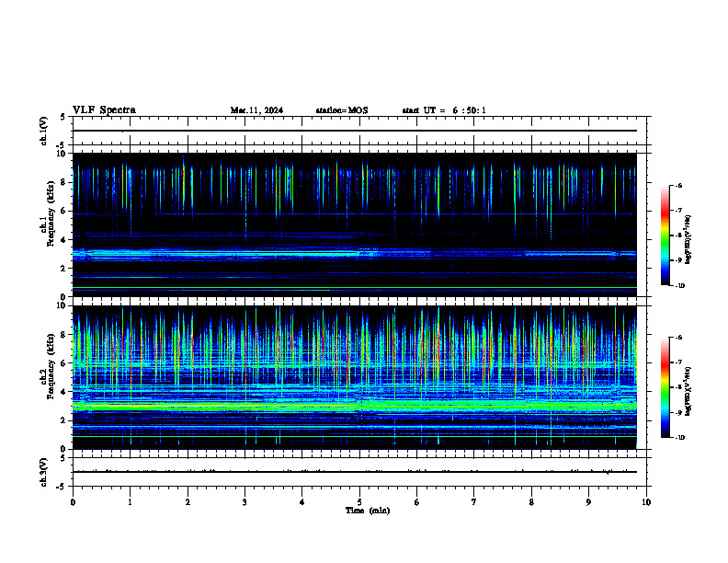
Task: Click inside the ch.2 spectrogram panel
Action: point(355,377)
